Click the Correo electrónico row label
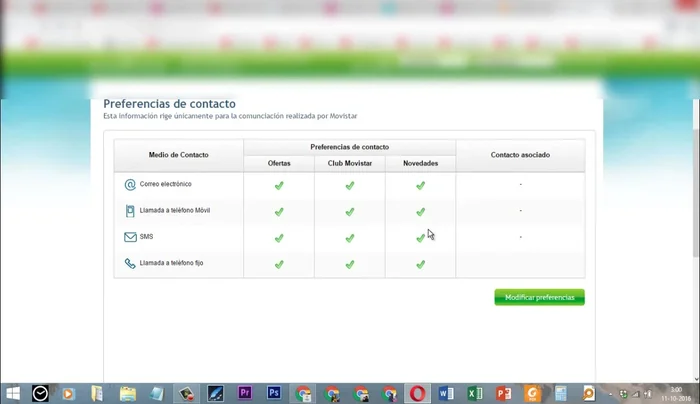 [166, 184]
